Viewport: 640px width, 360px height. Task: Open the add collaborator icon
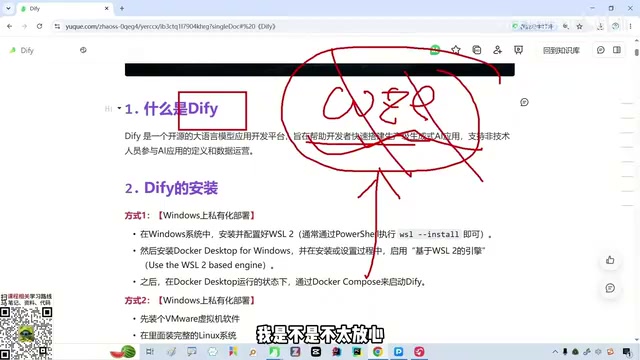(497, 50)
